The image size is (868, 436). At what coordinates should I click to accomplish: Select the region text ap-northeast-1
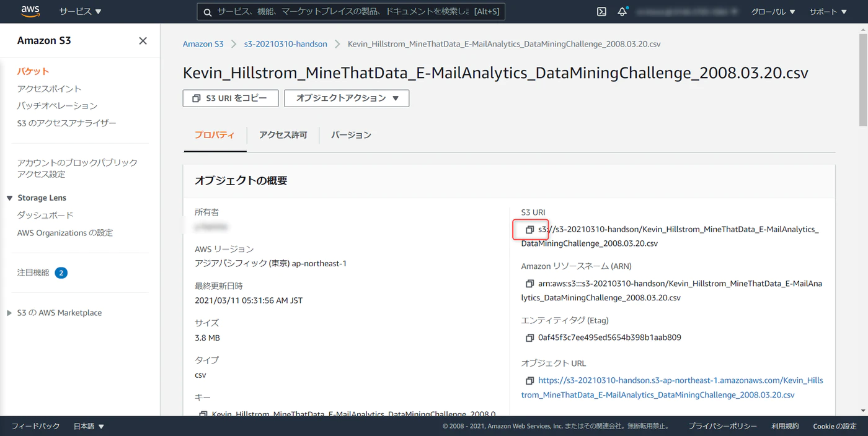tap(317, 264)
